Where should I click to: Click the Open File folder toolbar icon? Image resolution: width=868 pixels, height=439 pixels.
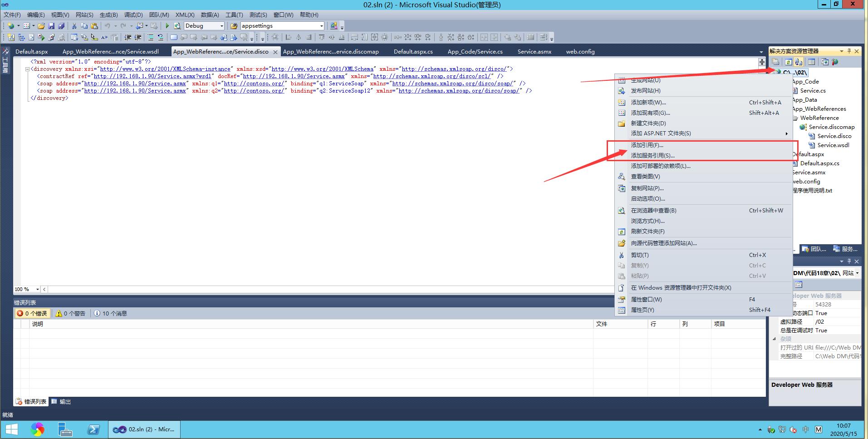(x=41, y=26)
